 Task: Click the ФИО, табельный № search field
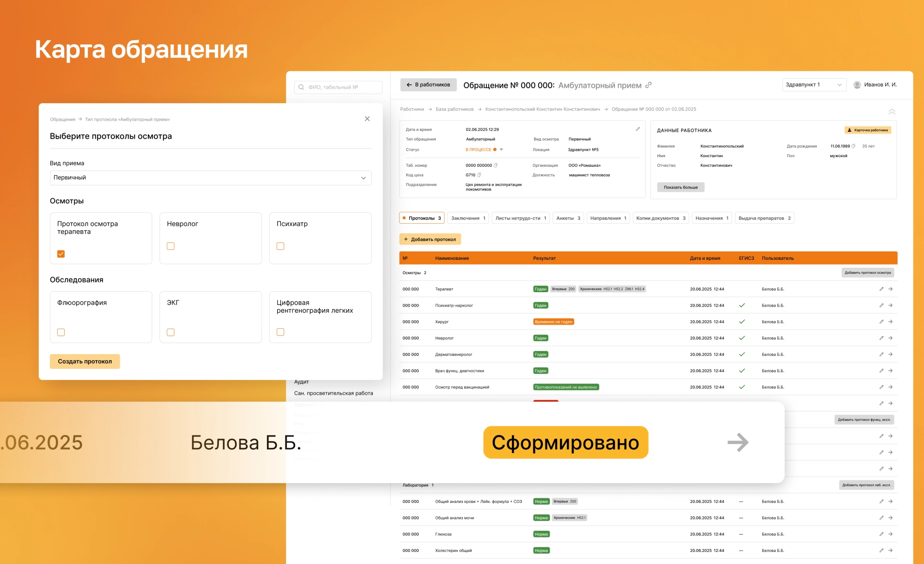point(338,87)
